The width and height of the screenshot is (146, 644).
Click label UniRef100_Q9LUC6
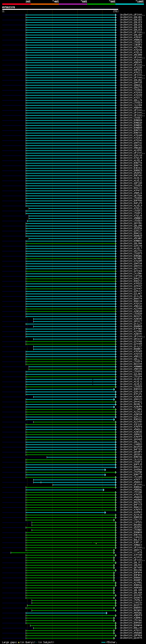click(x=131, y=25)
